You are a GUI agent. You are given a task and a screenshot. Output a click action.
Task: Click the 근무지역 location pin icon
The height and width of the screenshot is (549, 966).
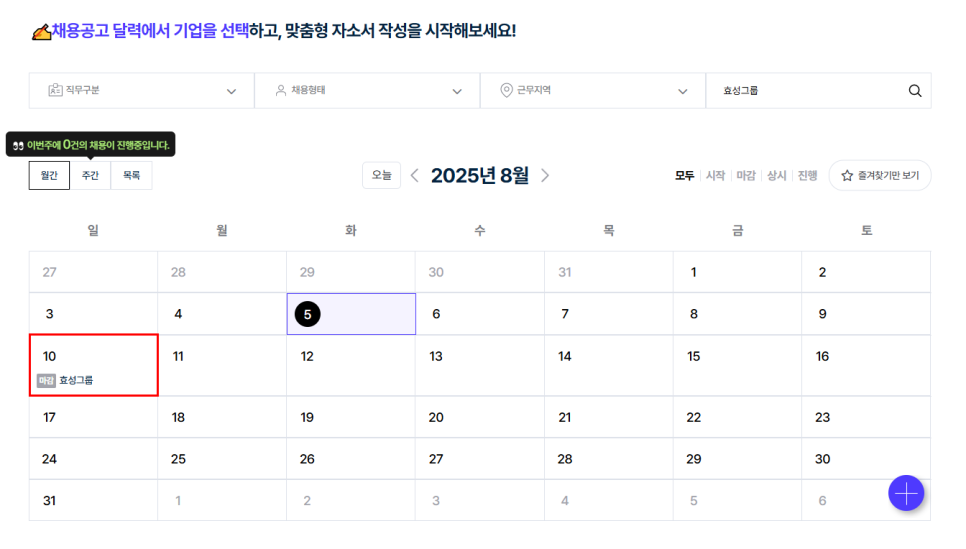tap(506, 90)
